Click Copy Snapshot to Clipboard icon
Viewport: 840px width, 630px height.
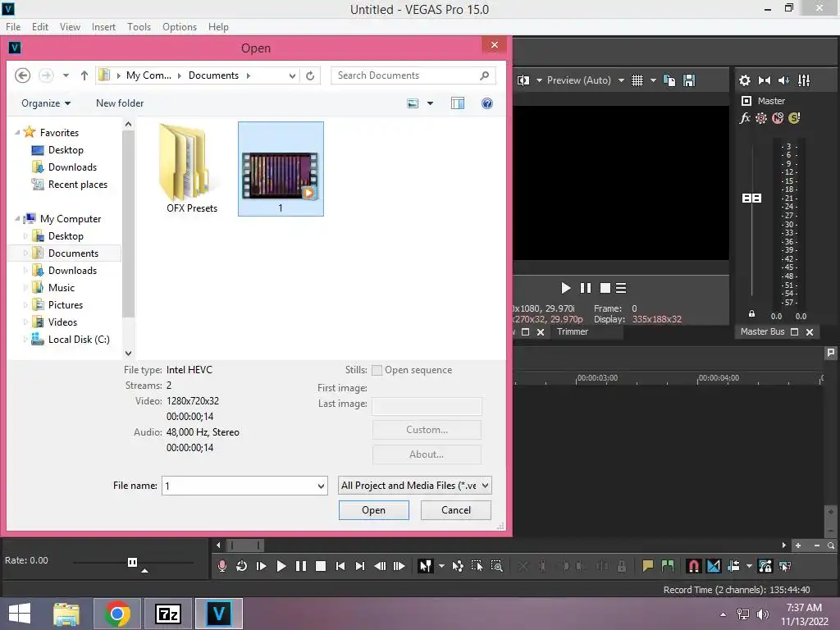click(x=669, y=80)
